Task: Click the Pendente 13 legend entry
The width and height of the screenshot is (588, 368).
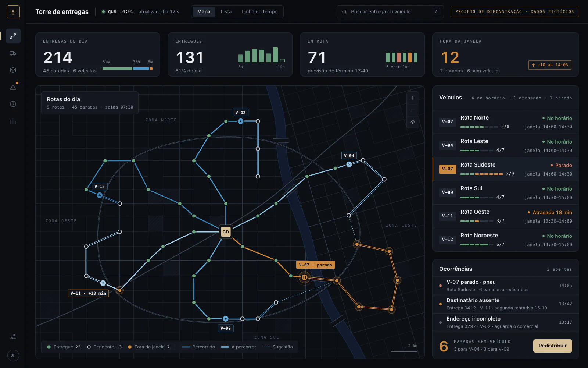Action: [104, 347]
